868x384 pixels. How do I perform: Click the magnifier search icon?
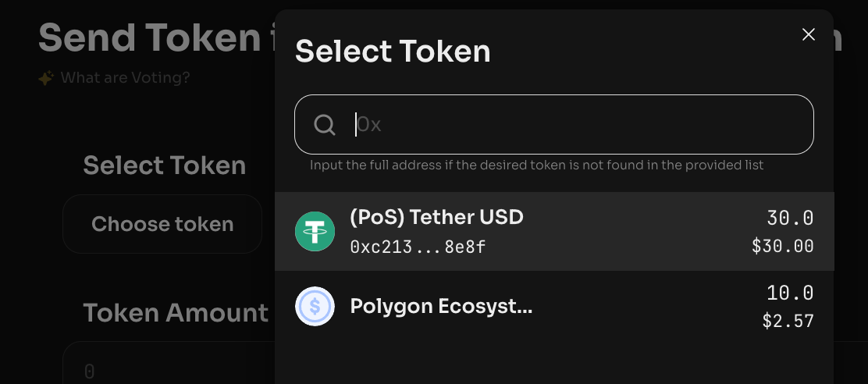[325, 125]
